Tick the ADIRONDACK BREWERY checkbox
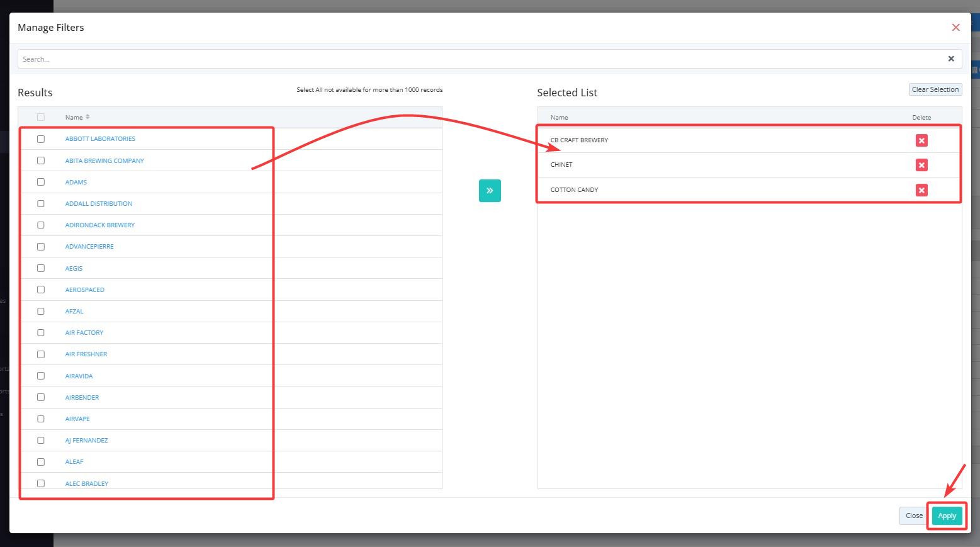Screen dimensions: 980x547 click(x=41, y=225)
